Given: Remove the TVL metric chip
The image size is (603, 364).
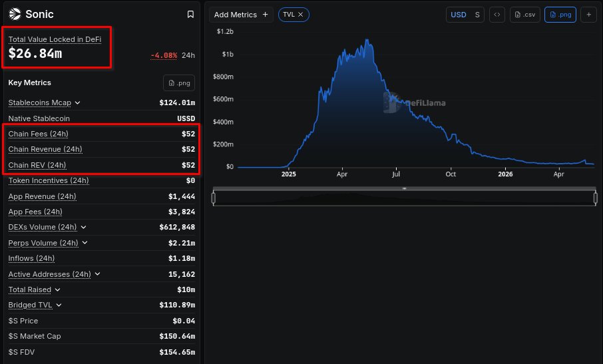Looking at the screenshot, I should pyautogui.click(x=300, y=15).
